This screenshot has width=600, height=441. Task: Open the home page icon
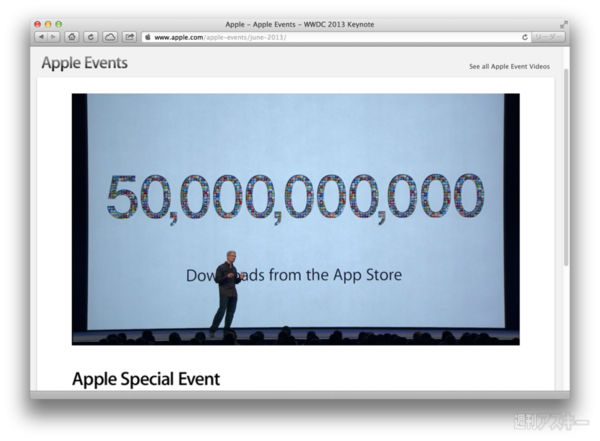click(x=72, y=37)
